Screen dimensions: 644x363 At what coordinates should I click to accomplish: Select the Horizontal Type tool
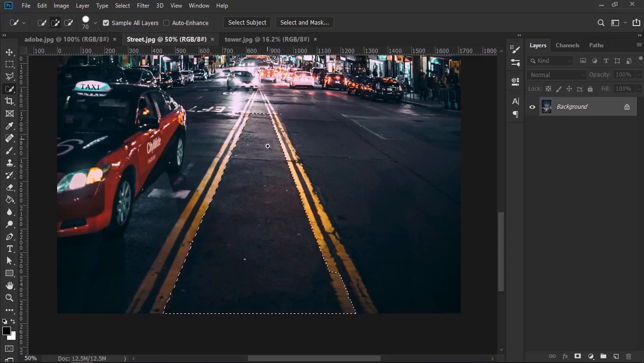[x=9, y=249]
